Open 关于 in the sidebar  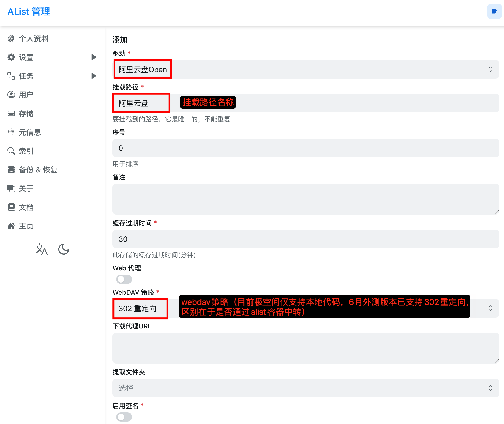pos(26,188)
